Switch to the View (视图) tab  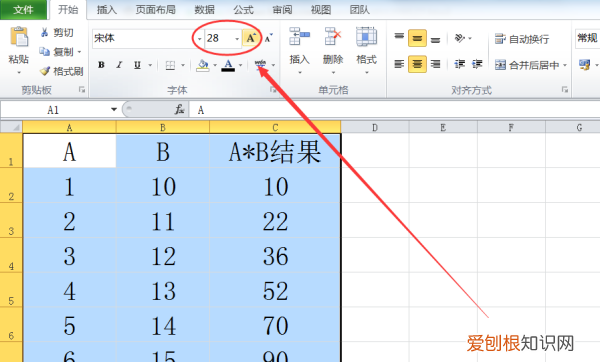coord(321,10)
